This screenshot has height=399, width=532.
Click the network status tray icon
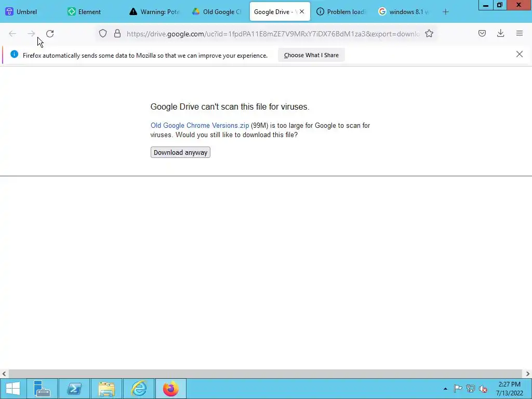click(471, 389)
